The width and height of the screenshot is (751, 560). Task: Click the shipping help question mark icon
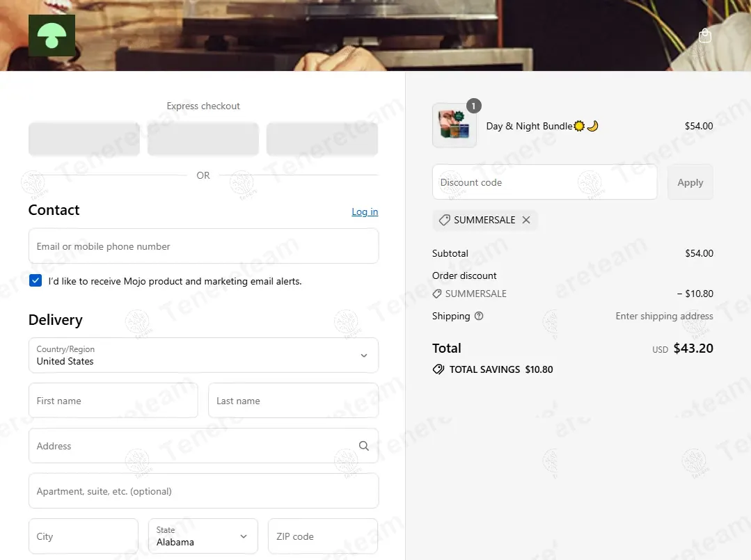point(478,316)
